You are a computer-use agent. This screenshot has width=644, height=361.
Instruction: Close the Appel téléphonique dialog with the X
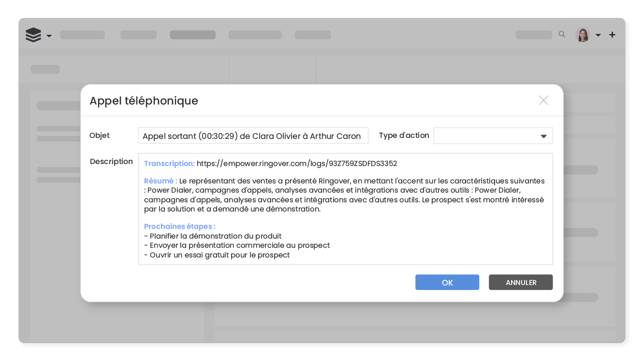[x=543, y=100]
